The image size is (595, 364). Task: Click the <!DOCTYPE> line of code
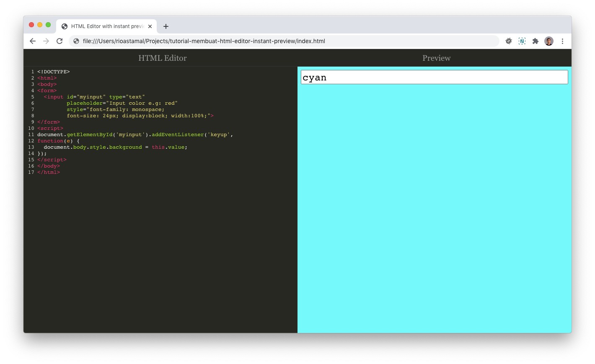click(x=54, y=72)
